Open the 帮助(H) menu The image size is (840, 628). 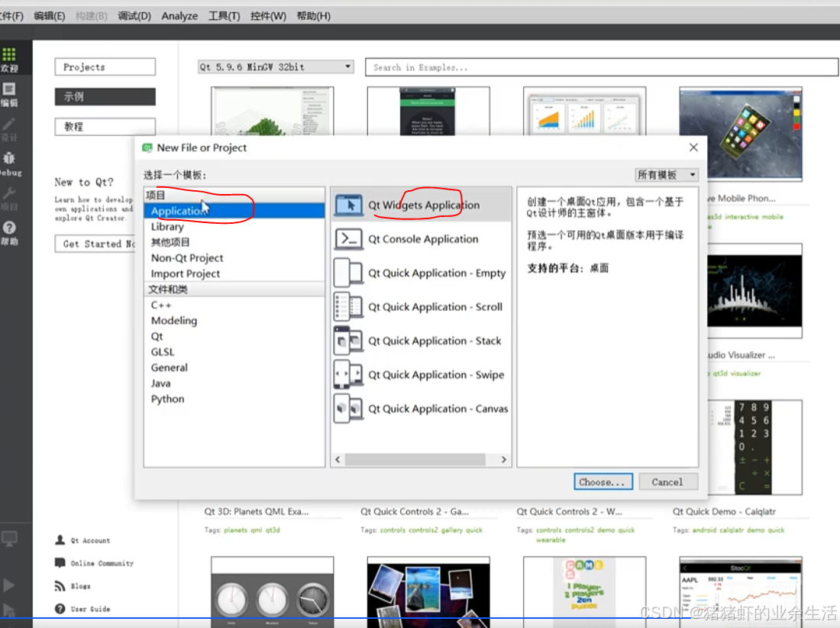coord(313,15)
